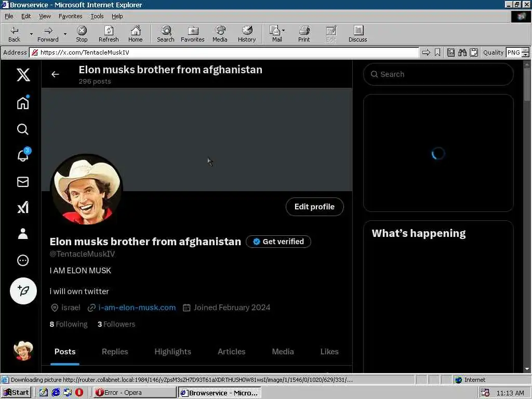
Task: Open the X Home feed icon
Action: [23, 103]
